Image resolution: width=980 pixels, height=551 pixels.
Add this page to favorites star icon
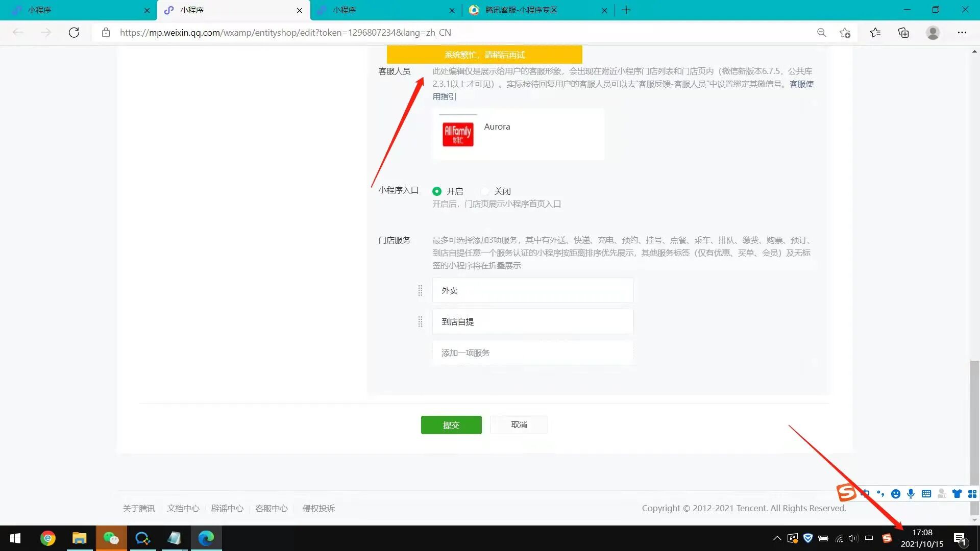tap(845, 33)
